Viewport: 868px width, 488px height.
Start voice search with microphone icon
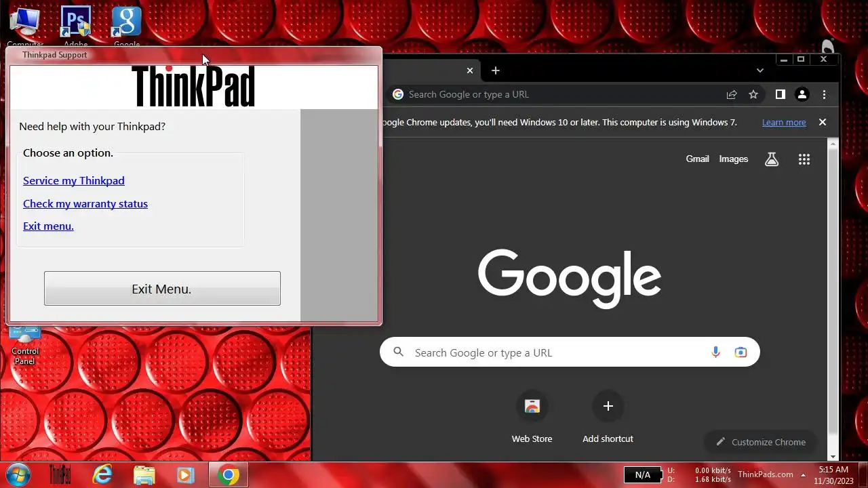point(715,352)
